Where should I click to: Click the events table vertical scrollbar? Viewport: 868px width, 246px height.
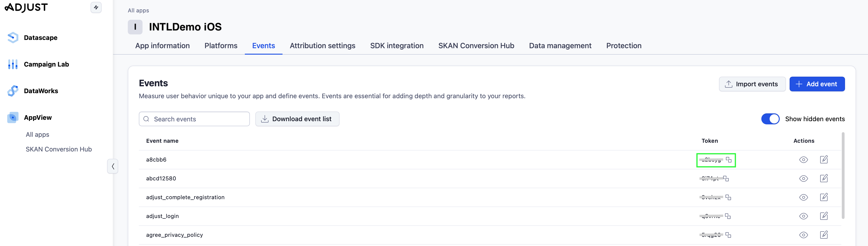pos(843,175)
